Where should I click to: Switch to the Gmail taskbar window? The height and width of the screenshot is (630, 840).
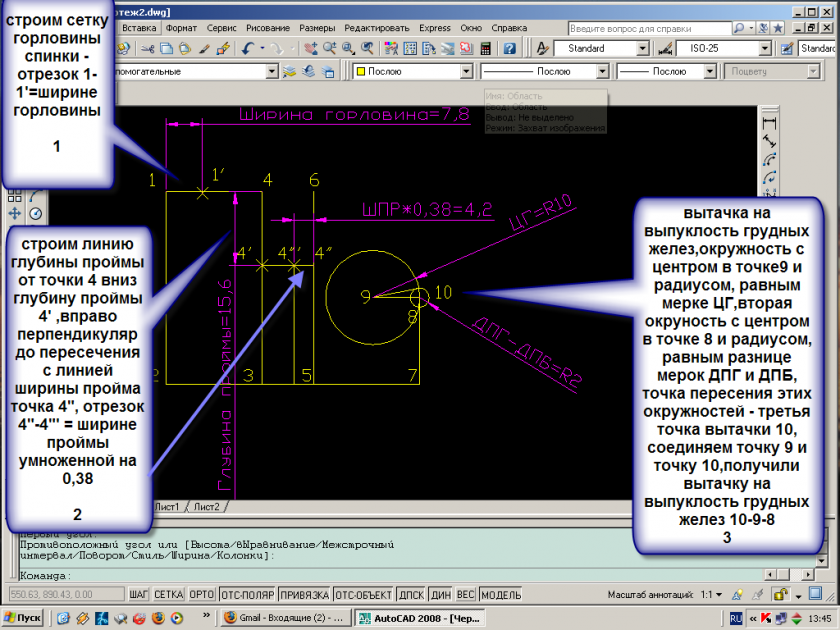[x=285, y=618]
